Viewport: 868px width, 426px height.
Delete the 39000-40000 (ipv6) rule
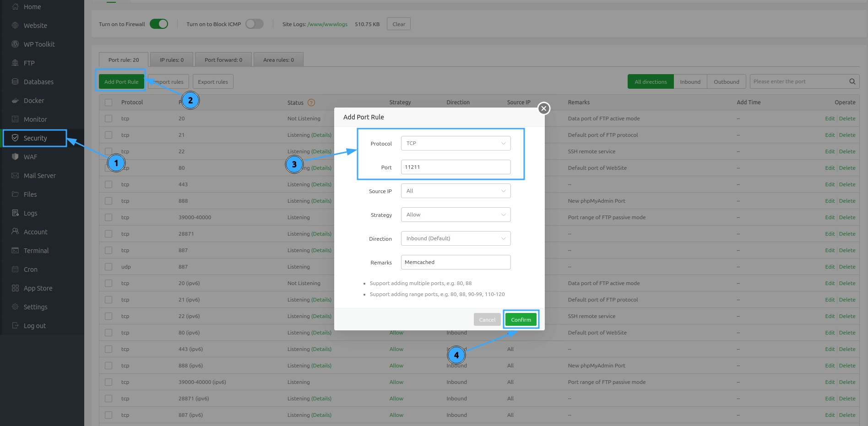point(847,382)
